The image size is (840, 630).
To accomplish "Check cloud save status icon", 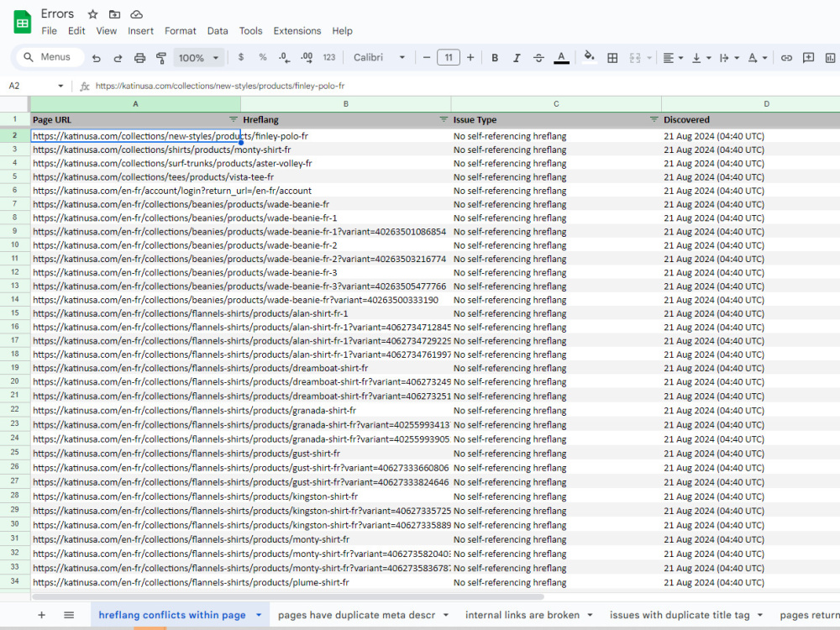I will point(137,14).
